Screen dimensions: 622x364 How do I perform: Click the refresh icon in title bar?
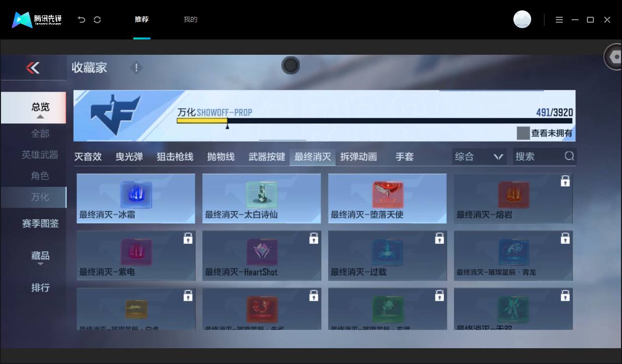click(x=97, y=20)
